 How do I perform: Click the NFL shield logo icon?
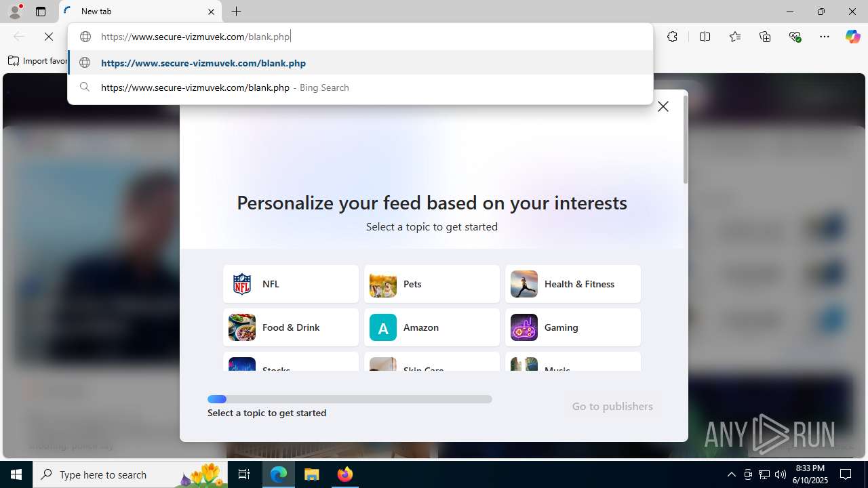tap(242, 284)
